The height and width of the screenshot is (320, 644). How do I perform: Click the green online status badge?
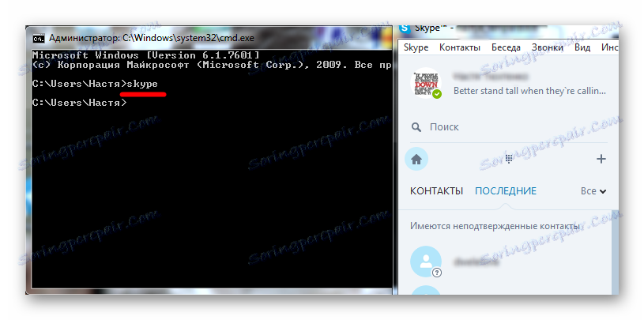click(438, 95)
